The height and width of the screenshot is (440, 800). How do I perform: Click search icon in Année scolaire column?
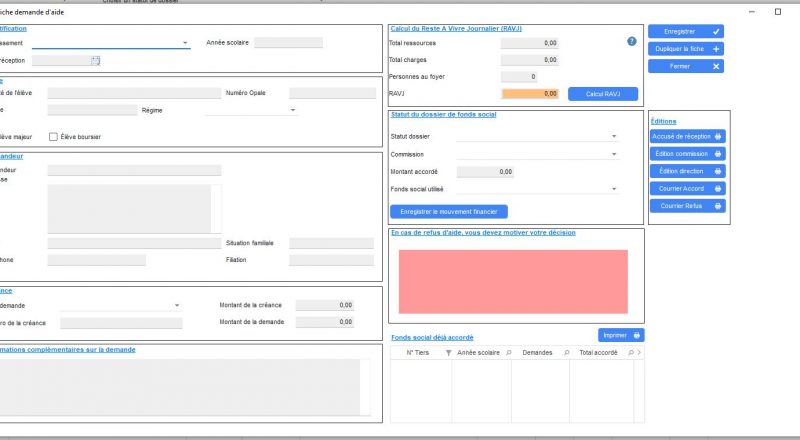point(508,353)
